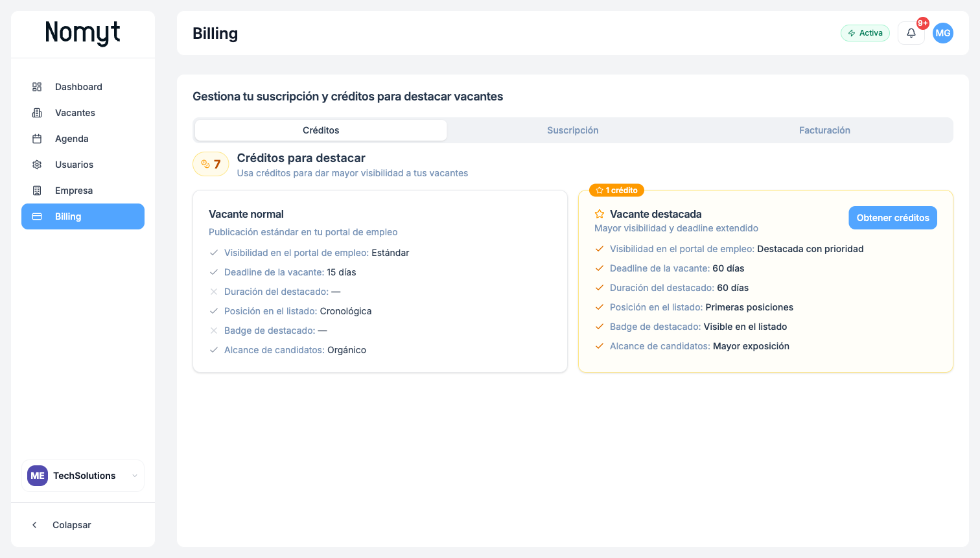Click the Usuarios gear icon
Image resolution: width=980 pixels, height=558 pixels.
point(37,164)
